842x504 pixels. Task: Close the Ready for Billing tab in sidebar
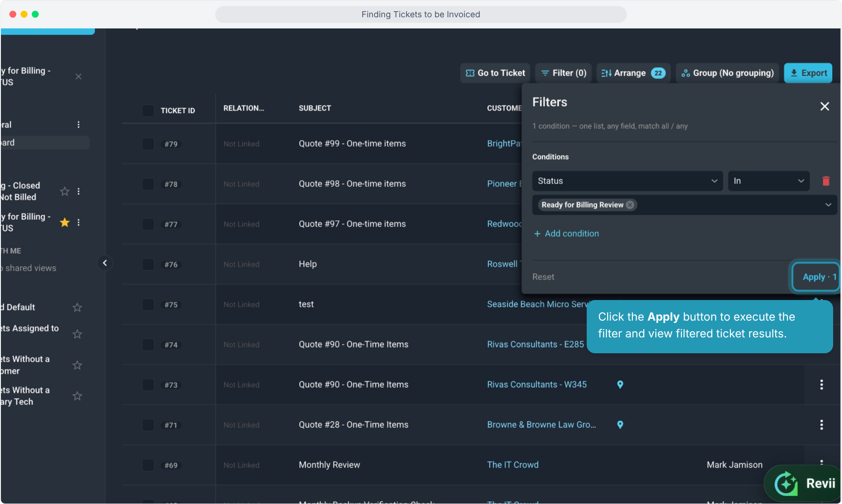pyautogui.click(x=78, y=77)
